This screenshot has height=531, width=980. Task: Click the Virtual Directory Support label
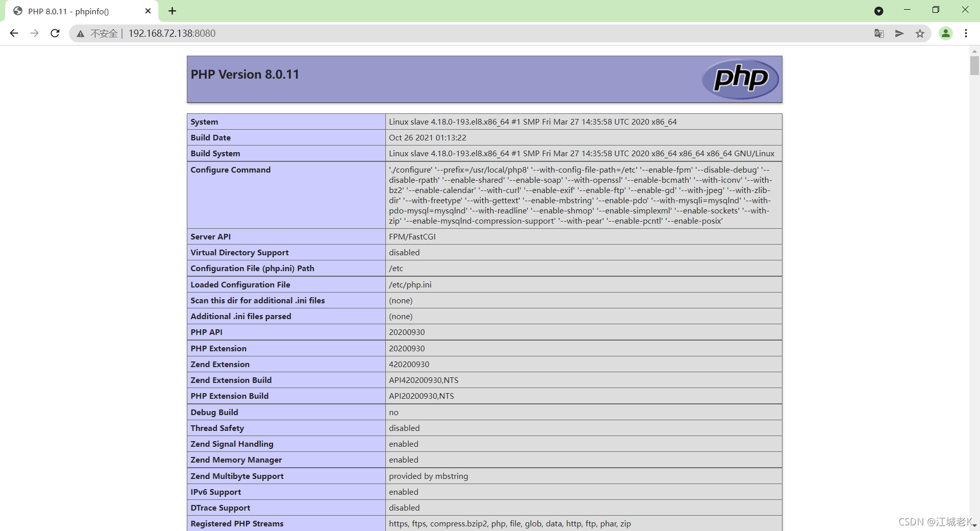239,253
